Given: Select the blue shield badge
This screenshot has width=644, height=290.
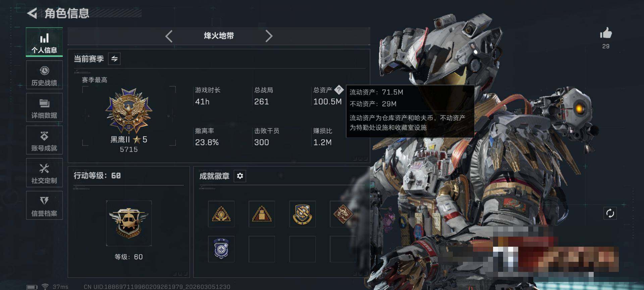Looking at the screenshot, I should click(221, 249).
